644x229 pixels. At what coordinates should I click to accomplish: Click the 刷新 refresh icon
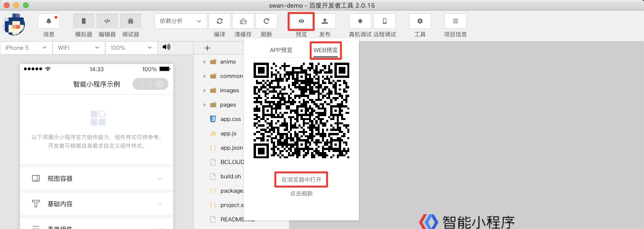(x=266, y=21)
